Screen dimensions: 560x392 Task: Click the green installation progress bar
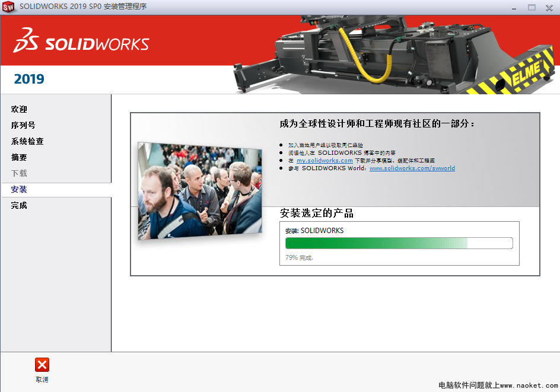click(x=399, y=243)
